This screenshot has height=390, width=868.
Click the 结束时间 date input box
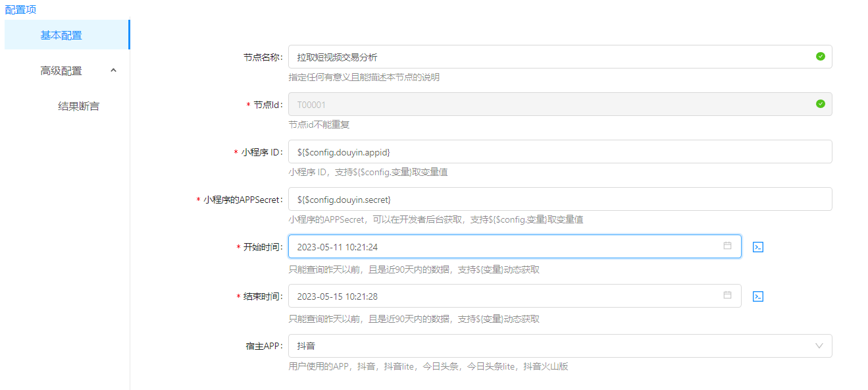(x=500, y=296)
